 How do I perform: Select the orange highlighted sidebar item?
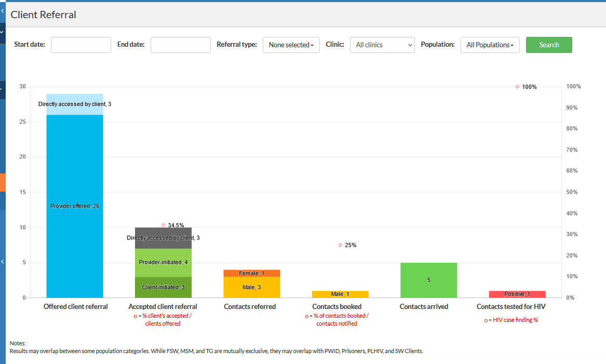tap(3, 182)
